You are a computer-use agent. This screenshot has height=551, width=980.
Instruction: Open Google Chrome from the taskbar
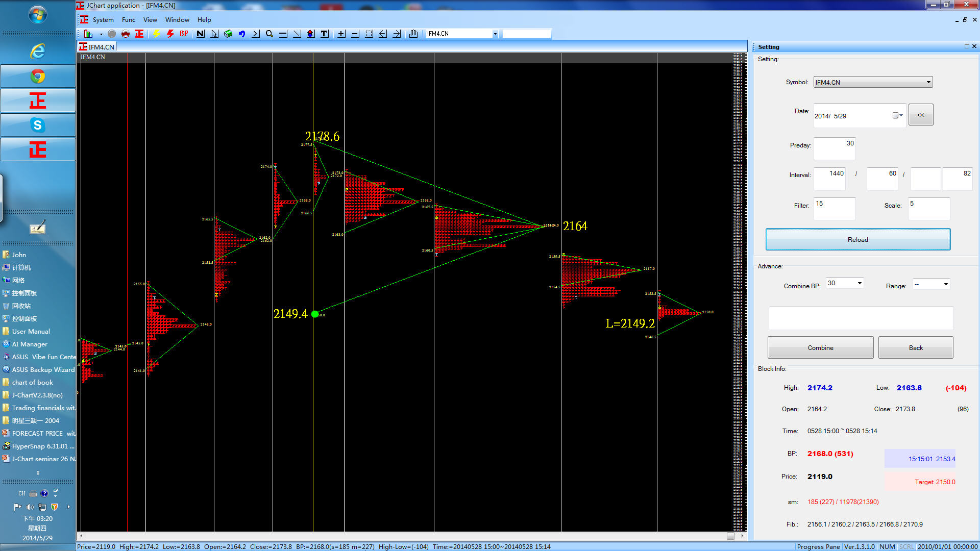pyautogui.click(x=38, y=76)
